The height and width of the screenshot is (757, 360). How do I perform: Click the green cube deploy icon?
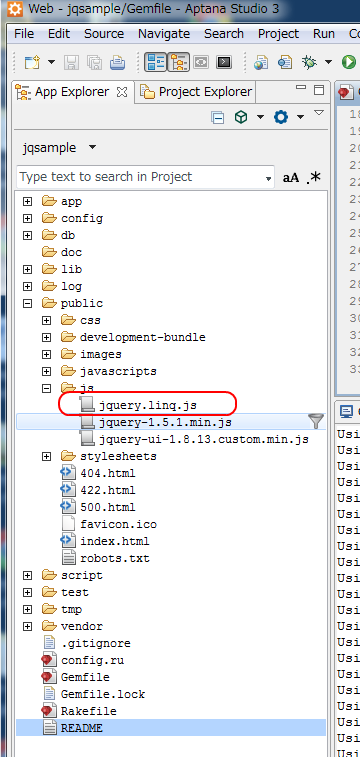point(241,117)
